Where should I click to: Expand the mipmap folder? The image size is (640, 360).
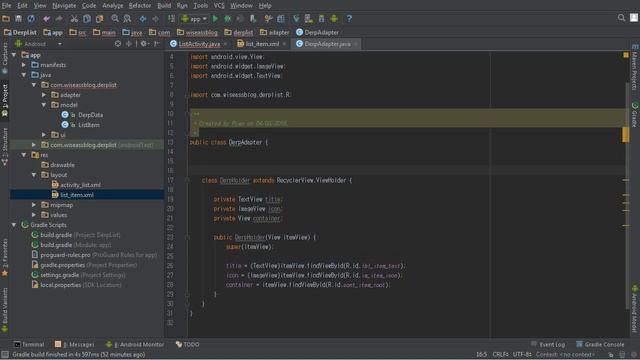34,205
